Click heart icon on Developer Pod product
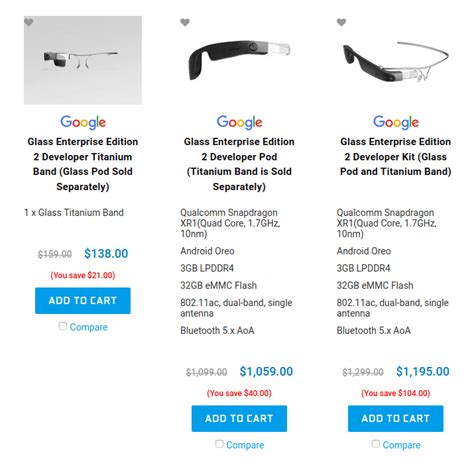 tap(185, 22)
